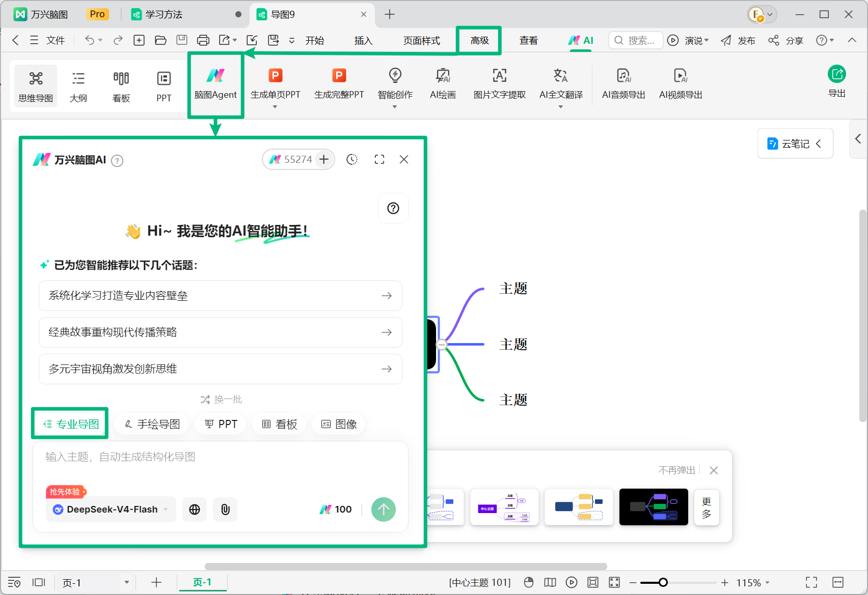Viewport: 868px width, 595px height.
Task: Select the 手绘导图 mode chip
Action: 152,424
